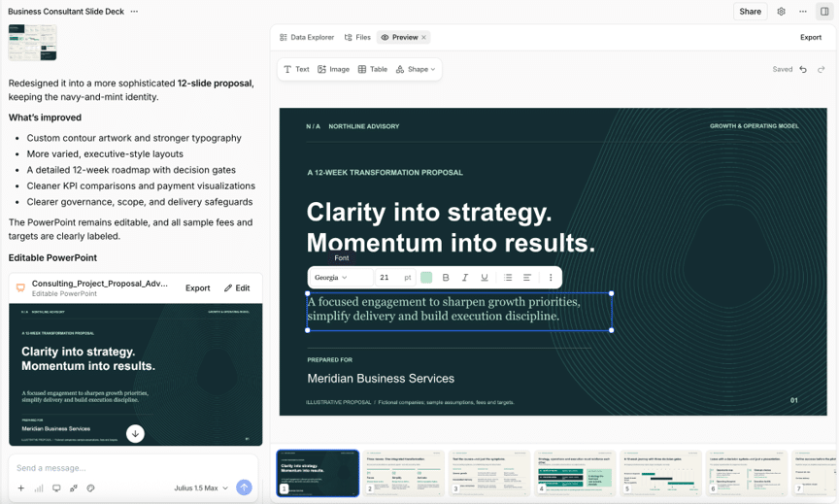The image size is (839, 504).
Task: Select slide 2 thumbnail in the filmstrip
Action: click(403, 474)
